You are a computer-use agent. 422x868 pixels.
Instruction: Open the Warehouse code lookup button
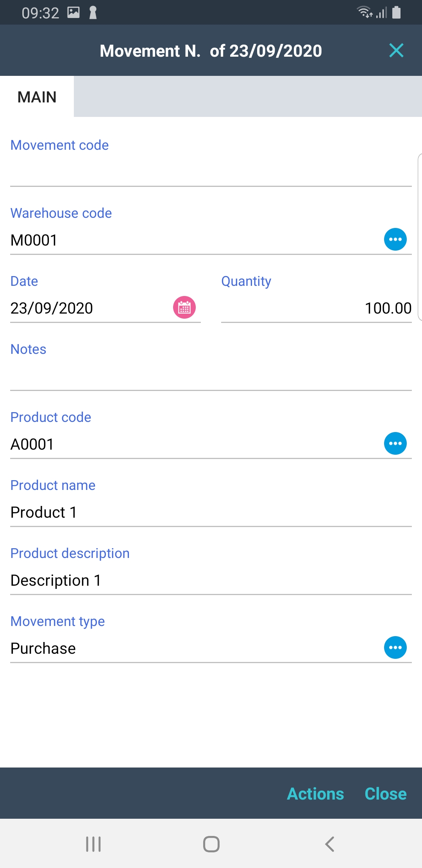tap(395, 239)
